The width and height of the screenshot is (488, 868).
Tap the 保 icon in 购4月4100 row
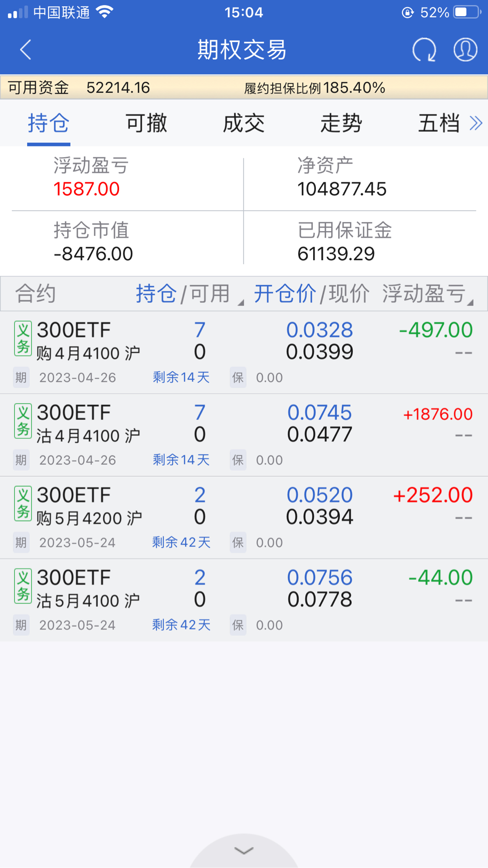coord(238,378)
